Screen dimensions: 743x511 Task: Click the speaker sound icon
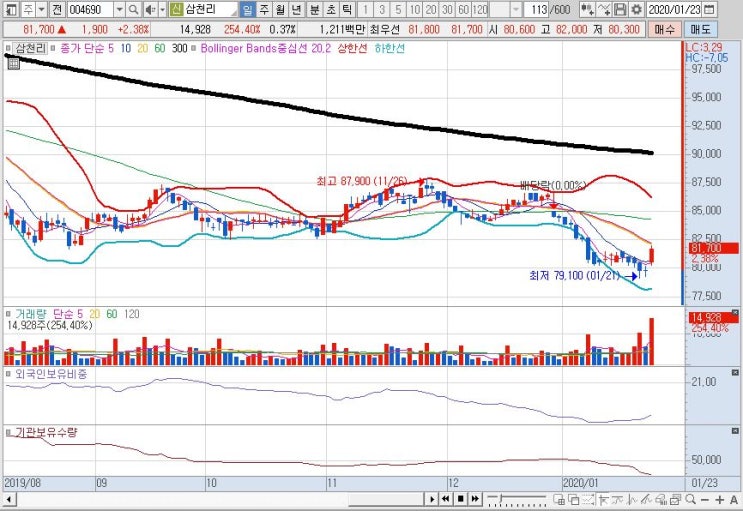[x=150, y=9]
